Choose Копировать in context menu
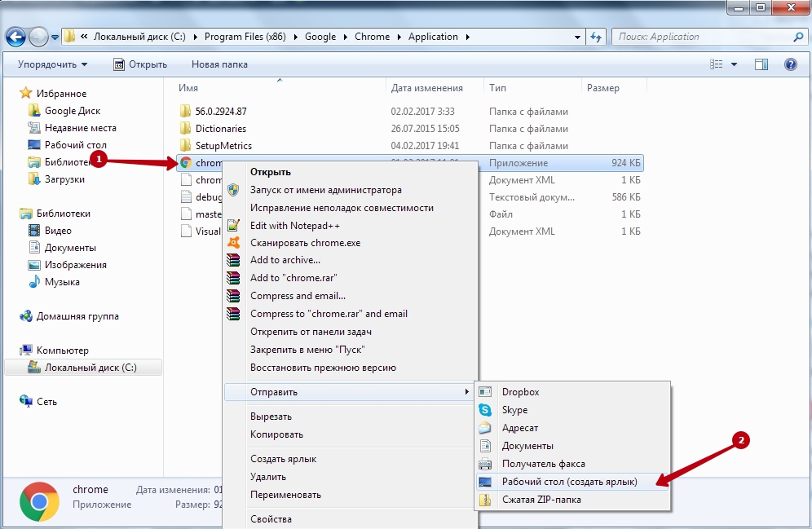This screenshot has width=812, height=529. [x=351, y=434]
